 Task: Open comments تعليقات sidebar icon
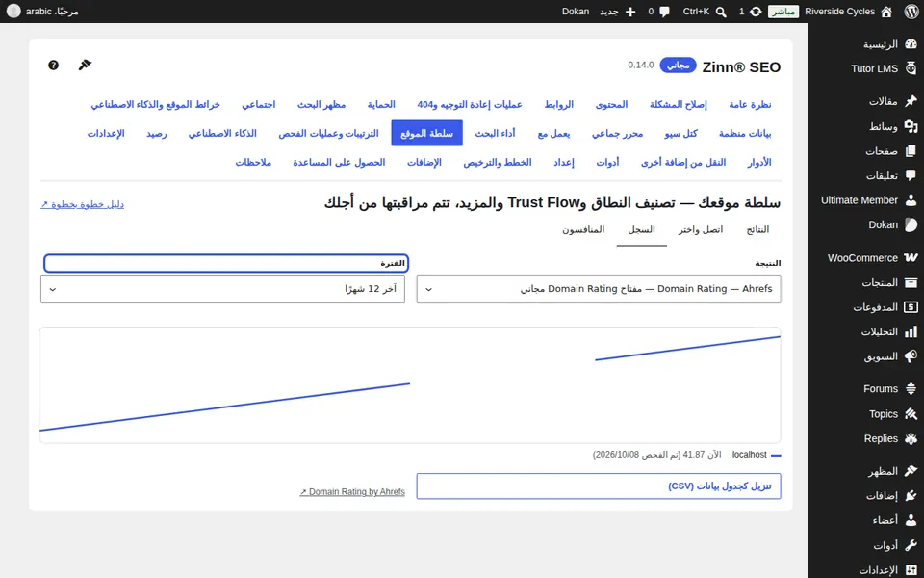(911, 175)
